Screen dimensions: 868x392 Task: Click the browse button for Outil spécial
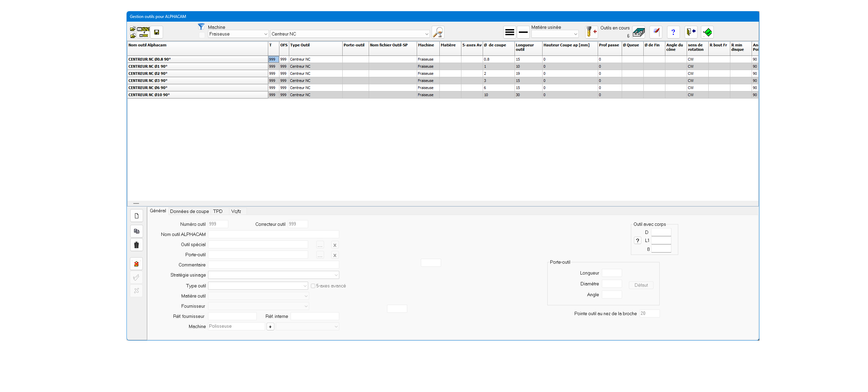point(320,245)
